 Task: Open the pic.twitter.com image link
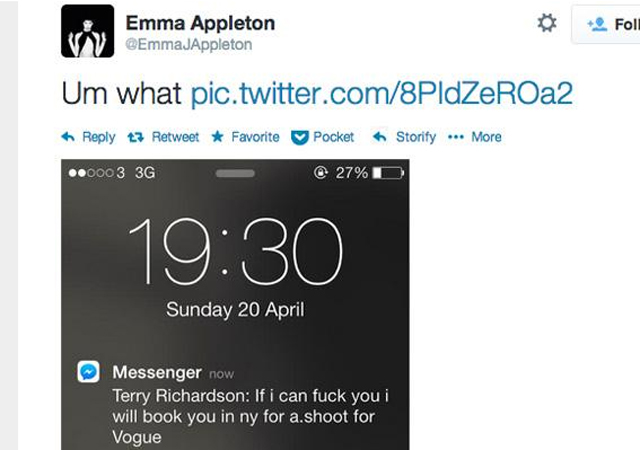[x=381, y=93]
